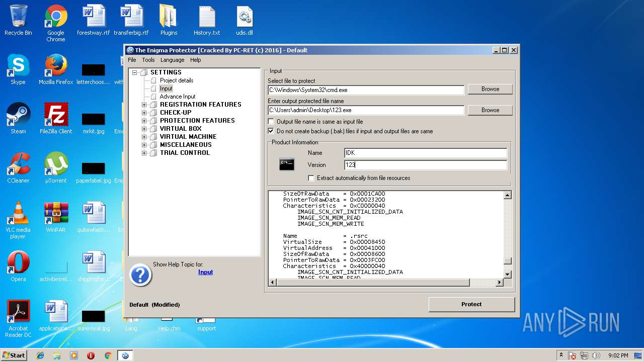
Task: Collapse the SETTINGS tree node
Action: click(135, 72)
